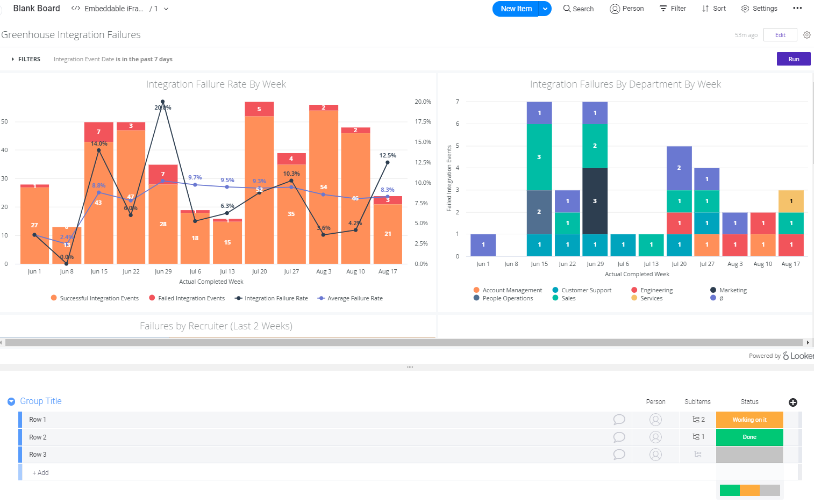Click the Row 3 subitems icon
This screenshot has width=814, height=504.
click(698, 455)
